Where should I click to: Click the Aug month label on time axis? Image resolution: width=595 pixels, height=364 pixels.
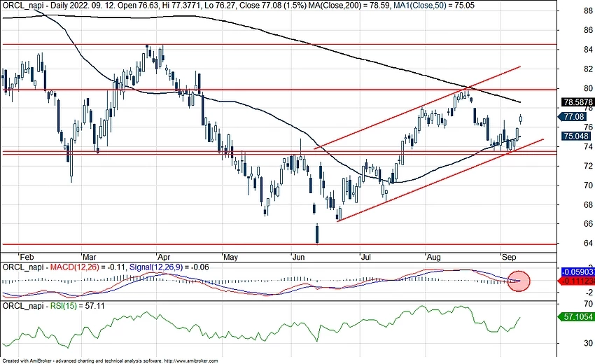click(x=434, y=257)
